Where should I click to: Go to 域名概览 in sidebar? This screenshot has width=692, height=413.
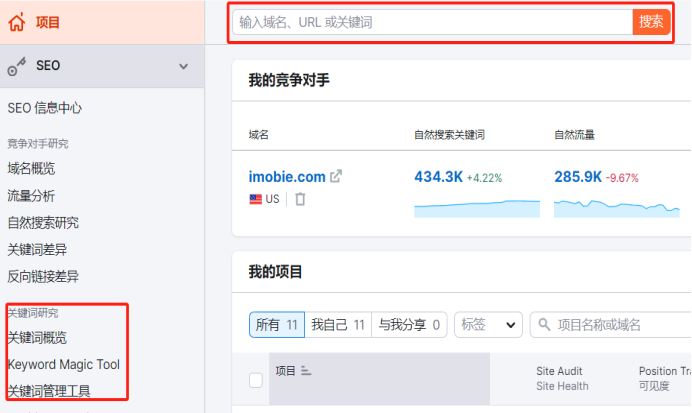31,168
